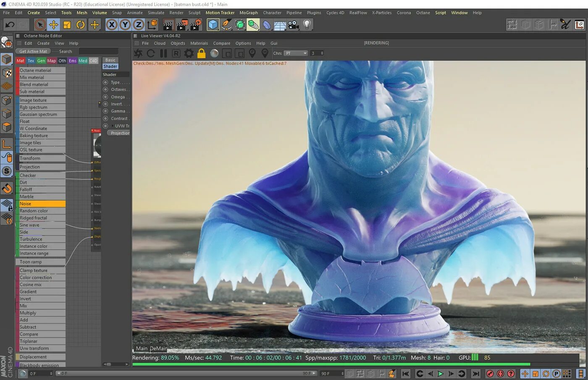Viewport: 588px width, 380px height.
Task: Add a Camera object from toolbar
Action: coord(293,25)
